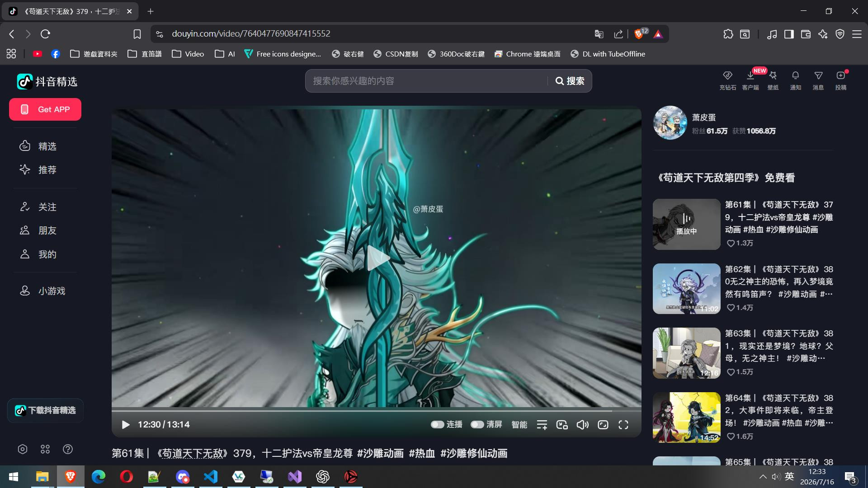Viewport: 868px width, 488px height.
Task: Reload the page in the browser
Action: click(45, 34)
